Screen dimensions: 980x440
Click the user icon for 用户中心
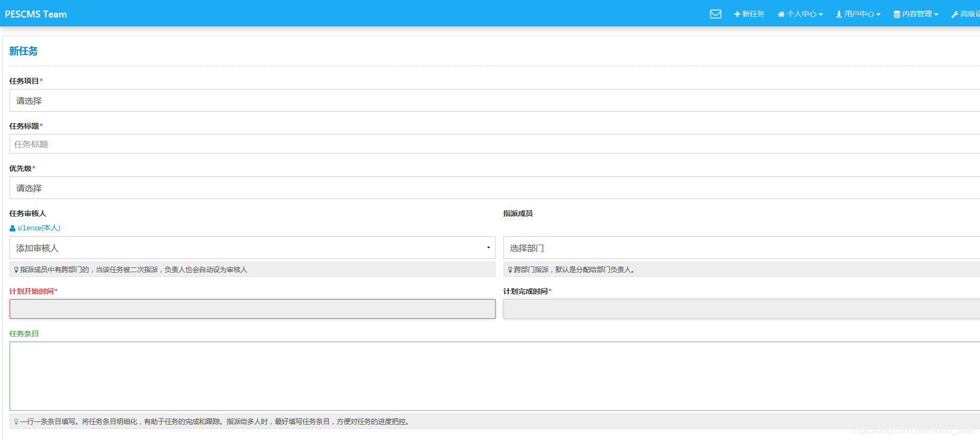click(x=839, y=14)
